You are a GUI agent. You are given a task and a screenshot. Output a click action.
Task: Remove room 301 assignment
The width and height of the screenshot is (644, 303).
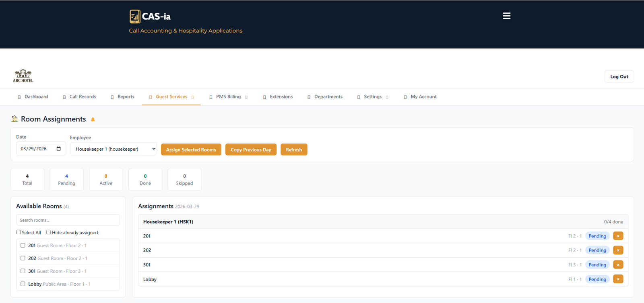click(618, 265)
